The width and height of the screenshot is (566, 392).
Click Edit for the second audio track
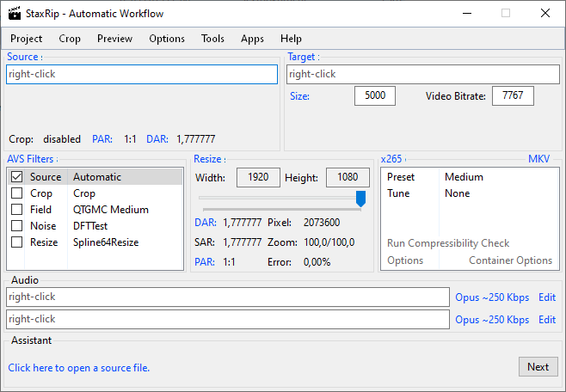point(547,320)
